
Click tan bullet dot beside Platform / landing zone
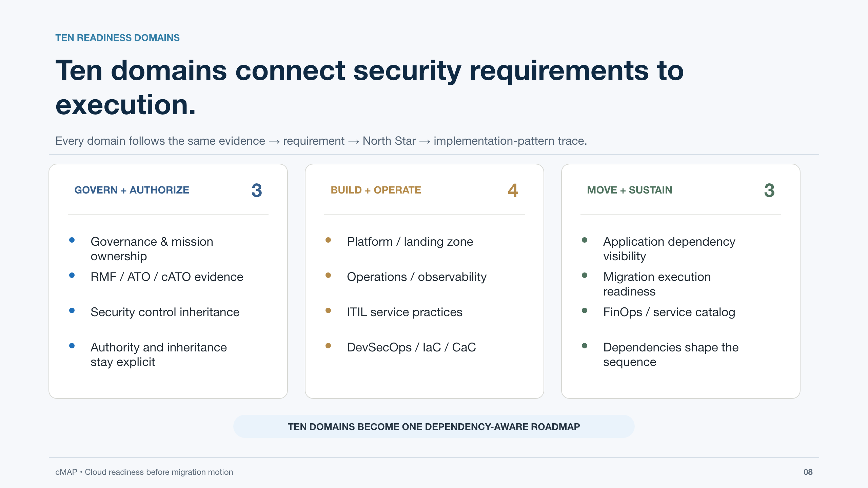[328, 240]
